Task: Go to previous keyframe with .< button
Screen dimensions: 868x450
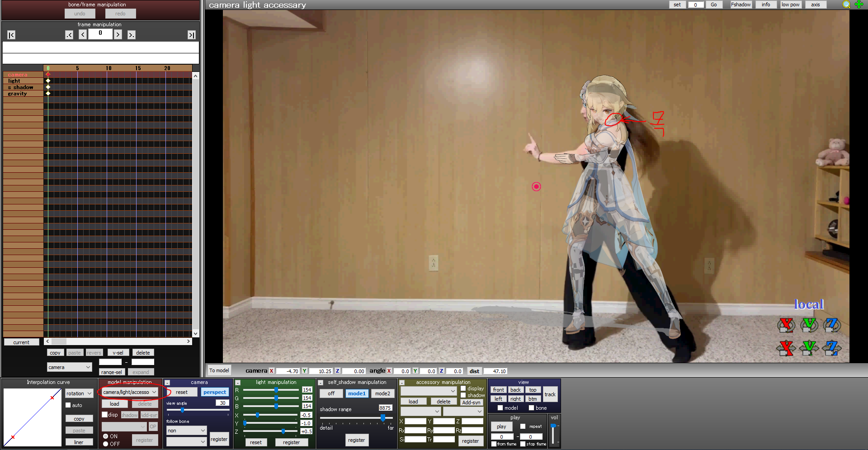Action: tap(69, 35)
